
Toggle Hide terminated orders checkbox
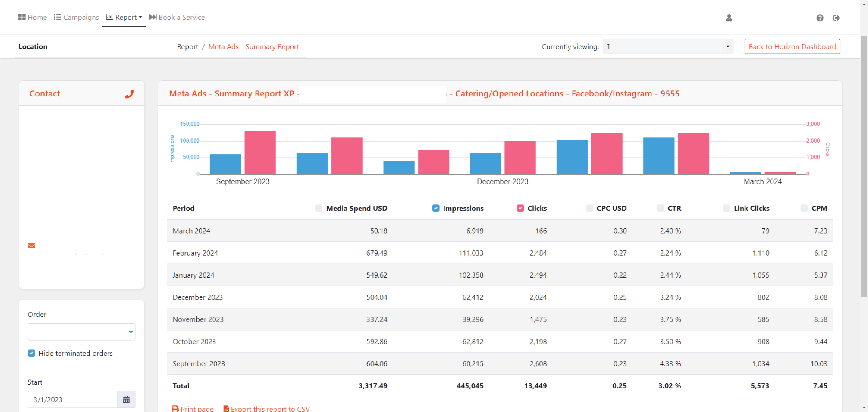[x=31, y=353]
